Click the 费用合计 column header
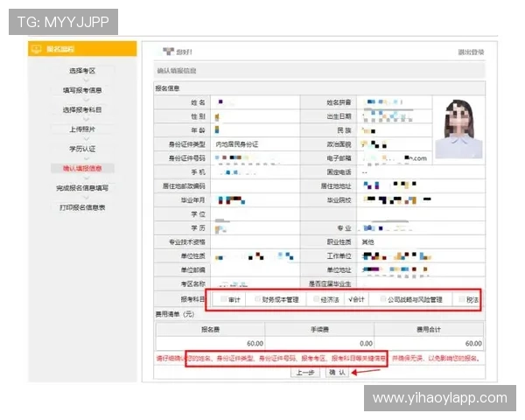This screenshot has height=420, width=525. [429, 330]
